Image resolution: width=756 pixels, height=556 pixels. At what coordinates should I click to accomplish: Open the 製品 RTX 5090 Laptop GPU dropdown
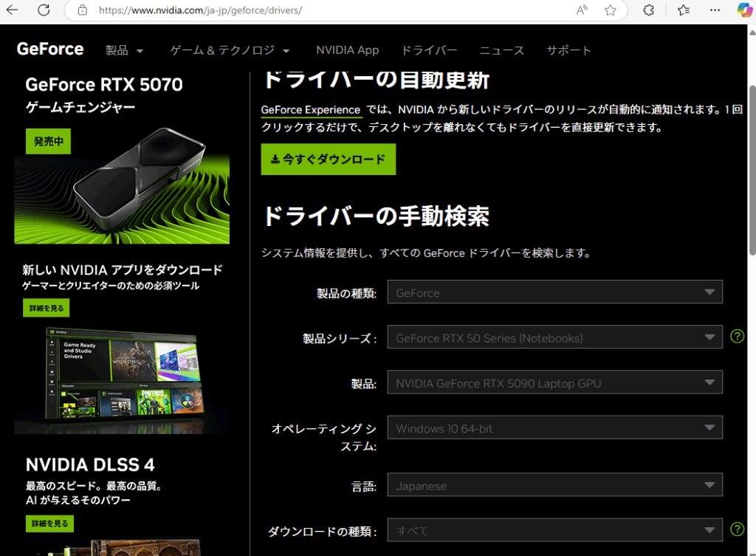tap(554, 382)
